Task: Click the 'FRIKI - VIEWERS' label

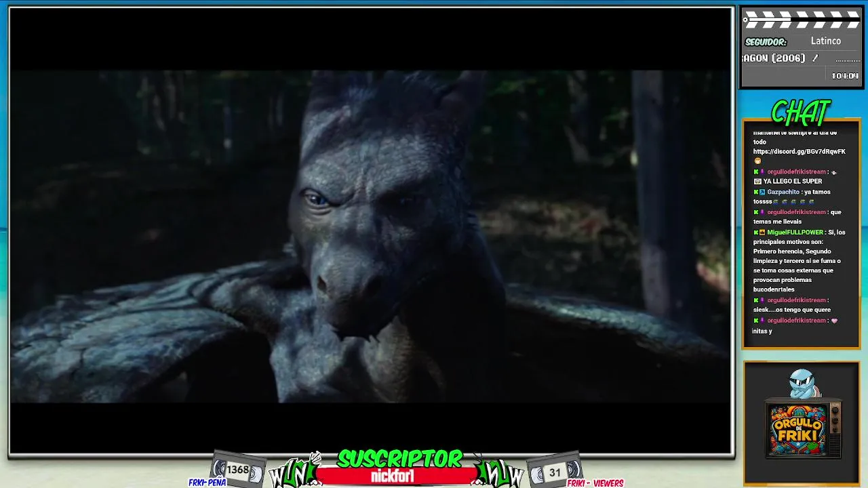Action: coord(595,483)
